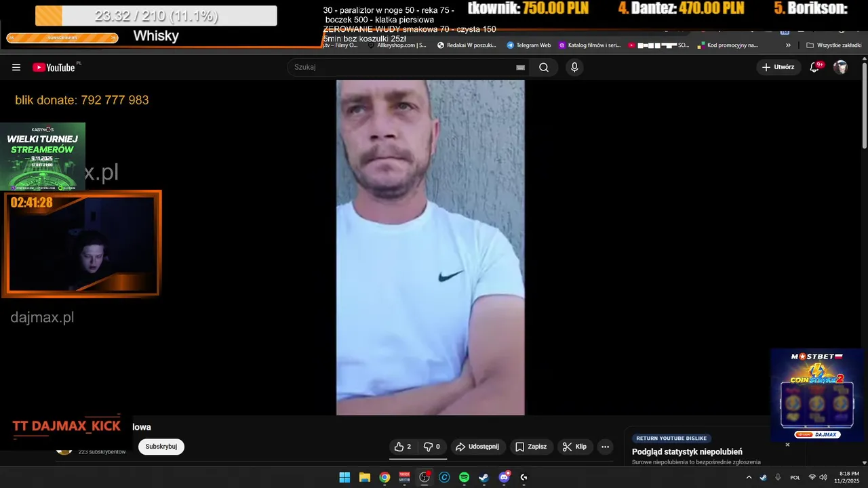Screen dimensions: 868x488
Task: Click the streamer webcam overlay
Action: (x=81, y=244)
